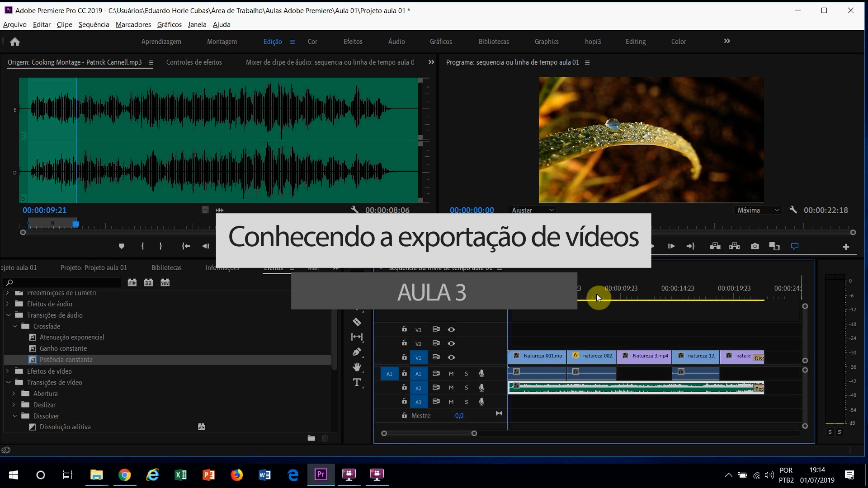Image resolution: width=868 pixels, height=488 pixels.
Task: Expand the Efeitos de vídeo folder
Action: [8, 371]
